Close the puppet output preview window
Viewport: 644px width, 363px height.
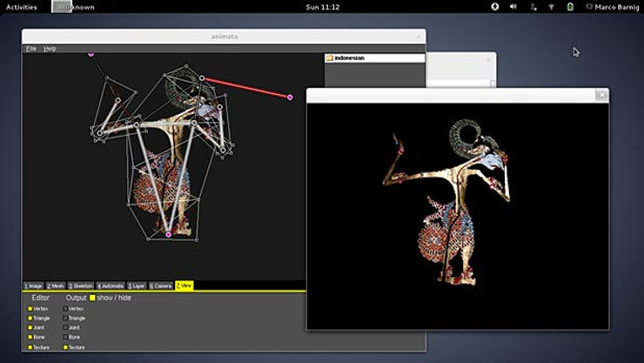click(x=601, y=95)
